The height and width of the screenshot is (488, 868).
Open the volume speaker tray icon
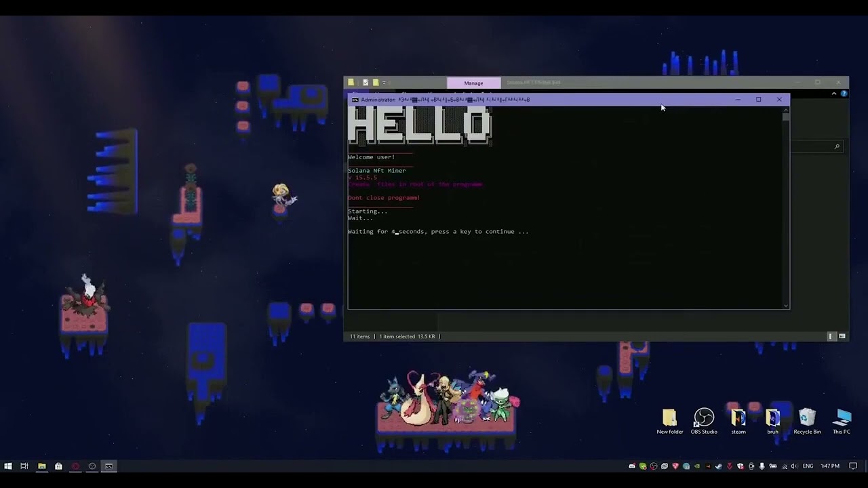click(793, 466)
